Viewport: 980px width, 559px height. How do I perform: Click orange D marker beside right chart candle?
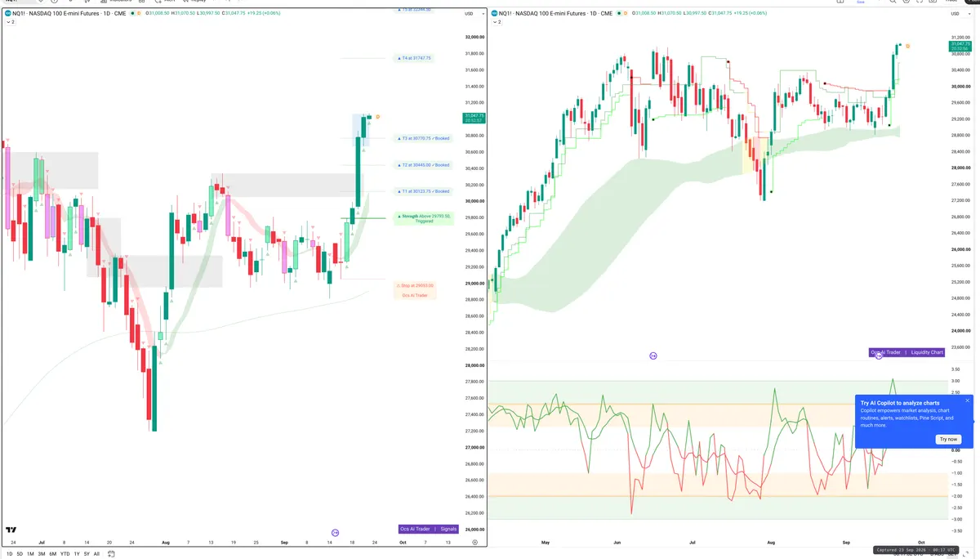click(907, 46)
